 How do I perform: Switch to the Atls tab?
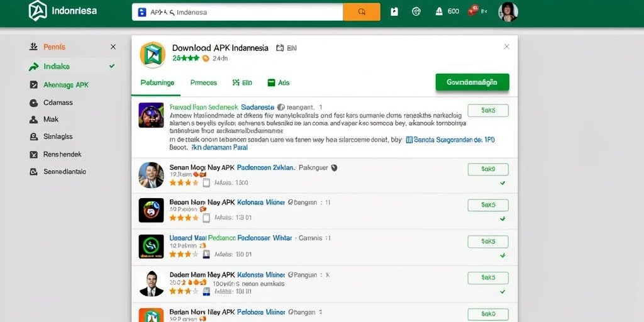click(279, 82)
